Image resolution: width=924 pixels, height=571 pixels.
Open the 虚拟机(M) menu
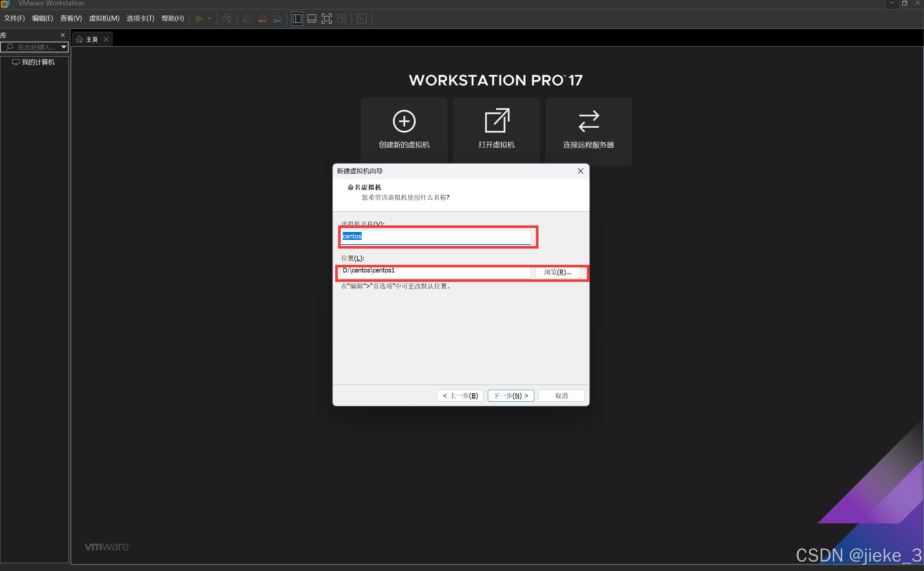(104, 18)
